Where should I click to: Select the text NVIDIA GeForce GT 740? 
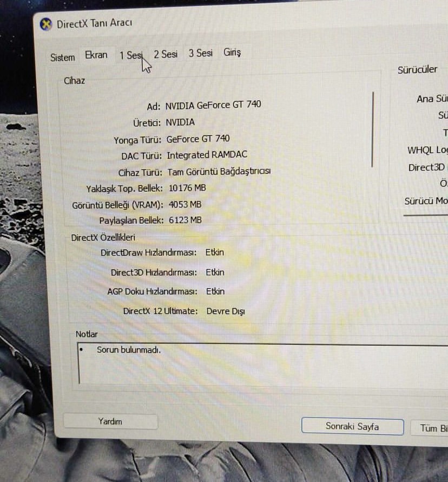213,105
